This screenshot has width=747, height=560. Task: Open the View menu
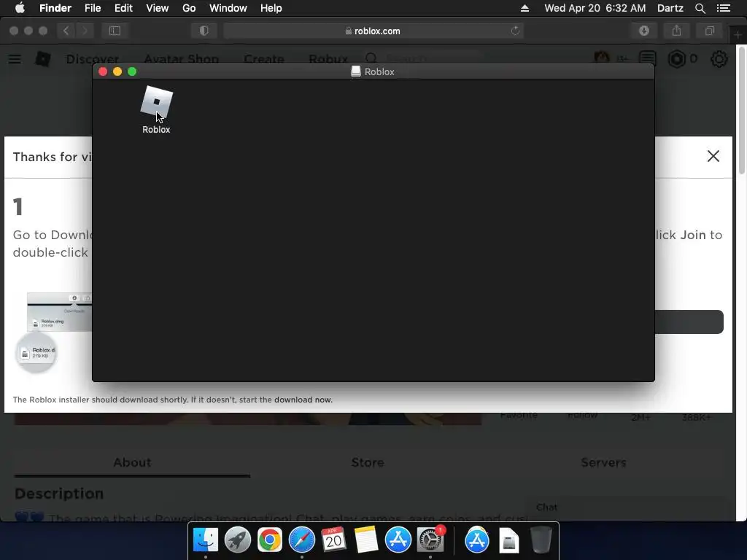point(158,8)
